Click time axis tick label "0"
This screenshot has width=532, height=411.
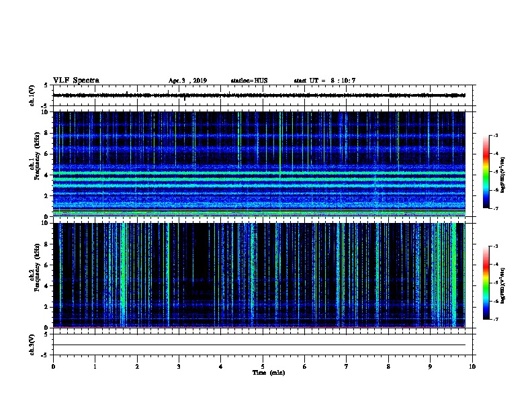pyautogui.click(x=53, y=367)
